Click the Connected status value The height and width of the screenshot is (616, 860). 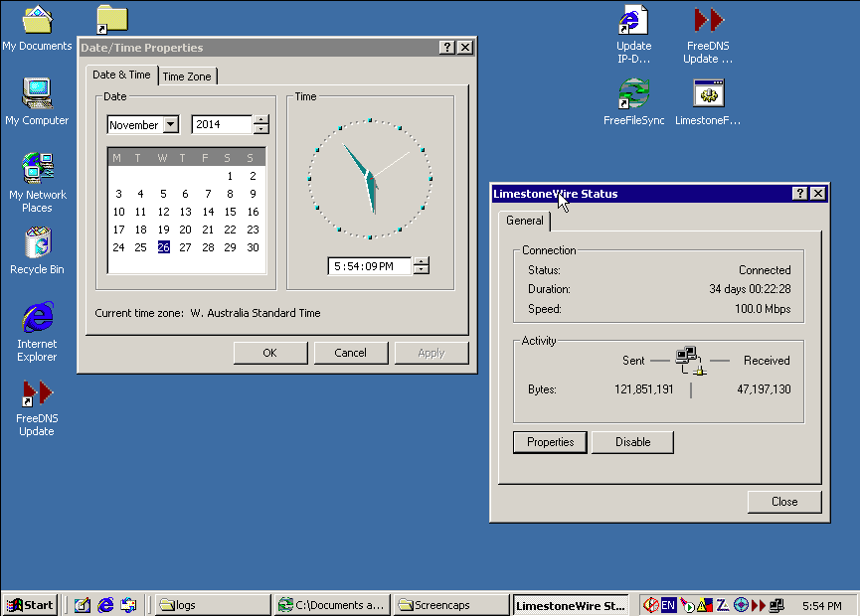(765, 270)
